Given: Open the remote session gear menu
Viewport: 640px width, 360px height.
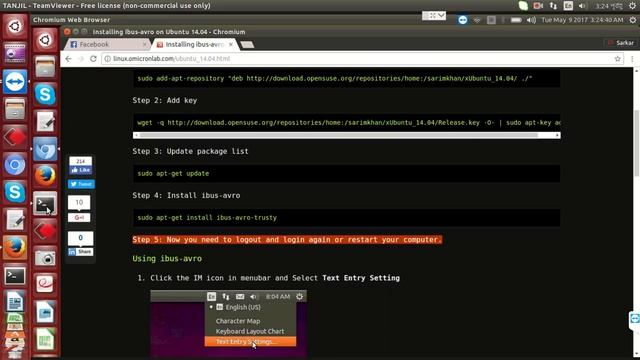Looking at the screenshot, I should 633,20.
